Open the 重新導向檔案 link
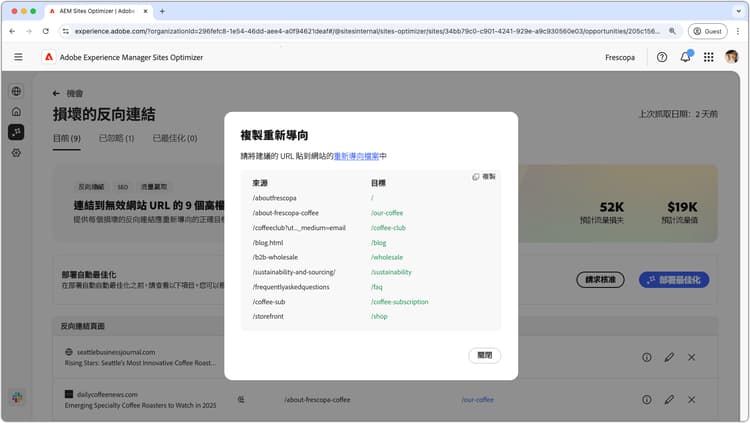The image size is (750, 423). (356, 156)
